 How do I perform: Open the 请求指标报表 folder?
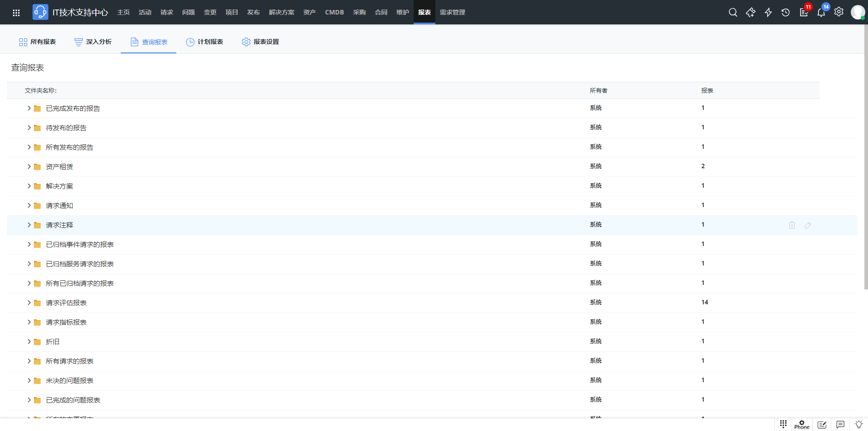tap(66, 322)
